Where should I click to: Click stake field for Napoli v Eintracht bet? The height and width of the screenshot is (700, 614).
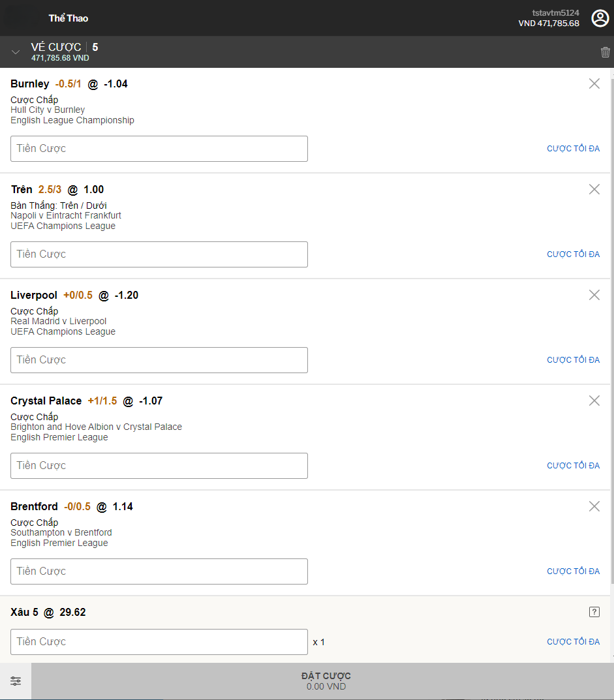159,254
